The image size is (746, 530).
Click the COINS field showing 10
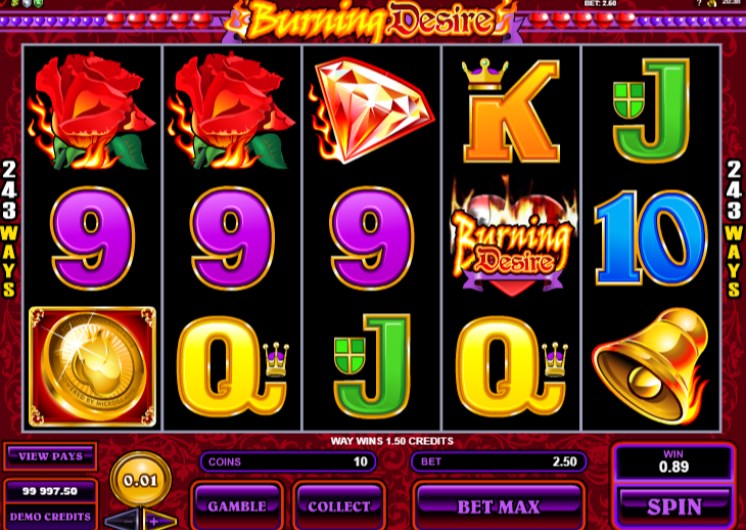coord(288,461)
